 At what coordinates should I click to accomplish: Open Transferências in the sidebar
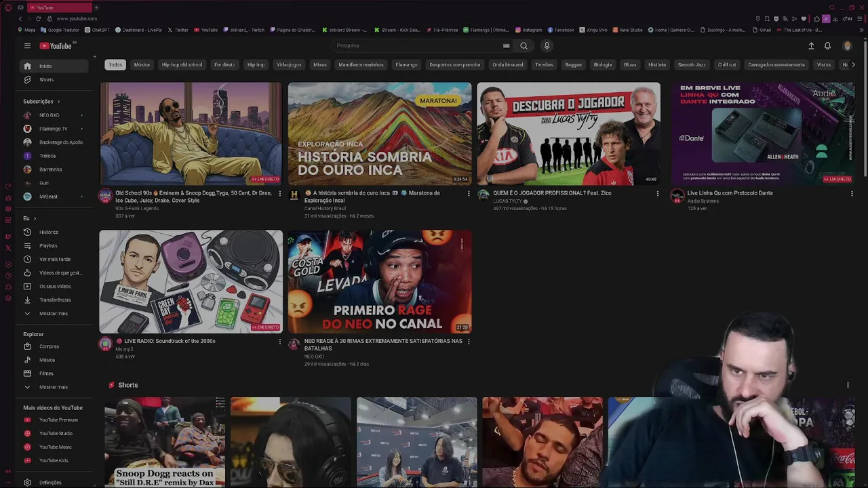click(x=54, y=300)
